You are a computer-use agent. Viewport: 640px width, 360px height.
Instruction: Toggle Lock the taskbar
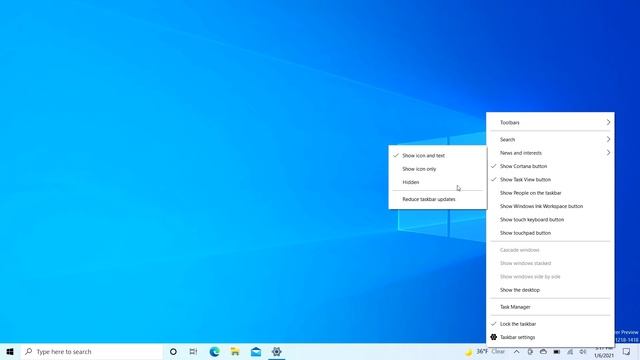[x=550, y=324]
